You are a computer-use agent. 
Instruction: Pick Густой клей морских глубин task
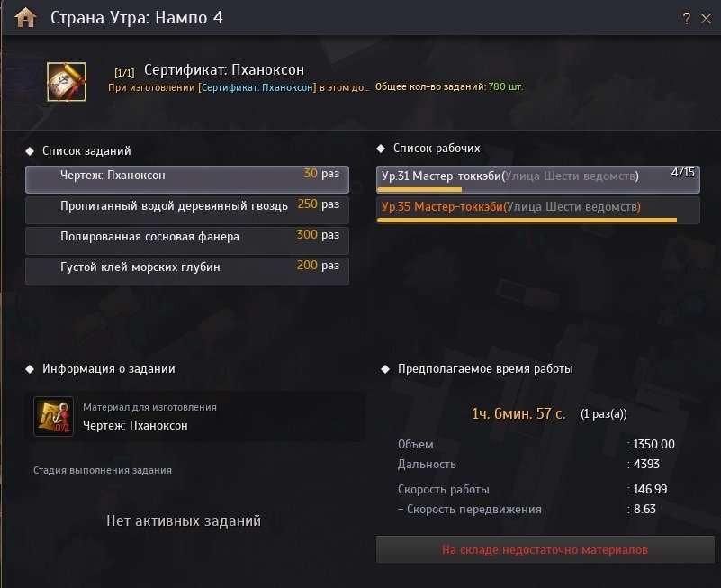pyautogui.click(x=186, y=267)
